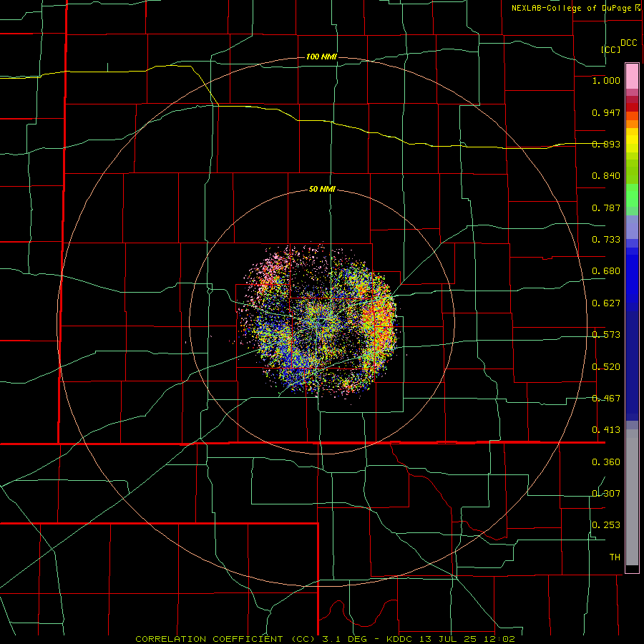The height and width of the screenshot is (644, 644).
Task: Click the Correlation Coefficient title caption at bottom
Action: [325, 639]
